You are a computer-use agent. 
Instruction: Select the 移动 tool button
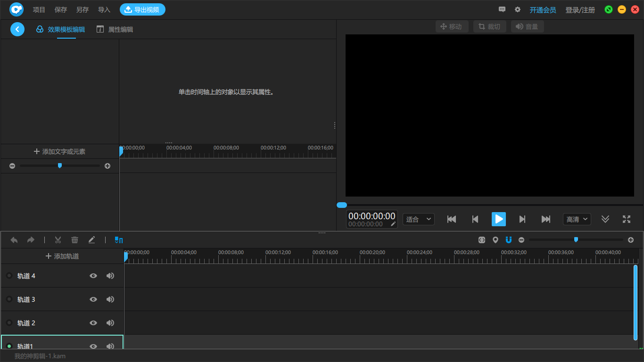point(452,26)
